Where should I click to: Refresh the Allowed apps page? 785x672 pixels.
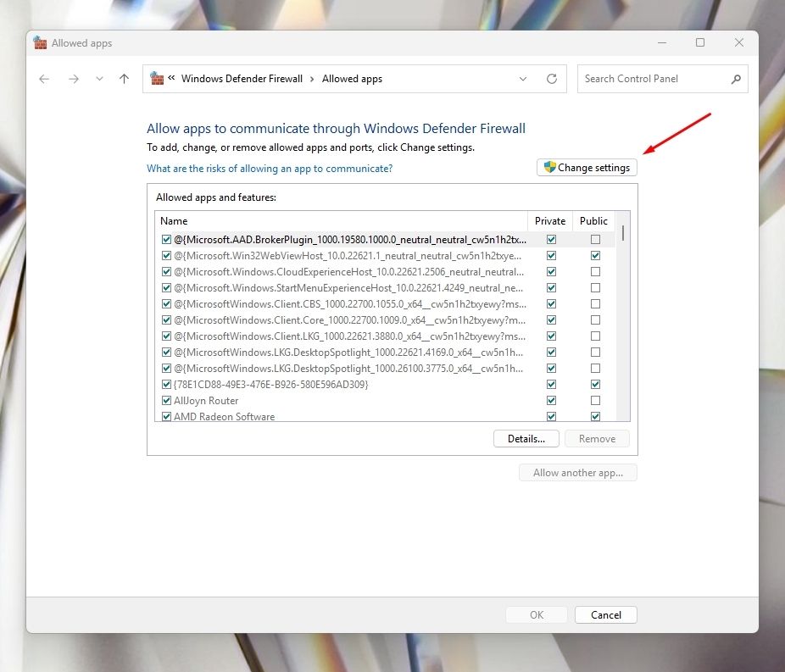pyautogui.click(x=552, y=79)
